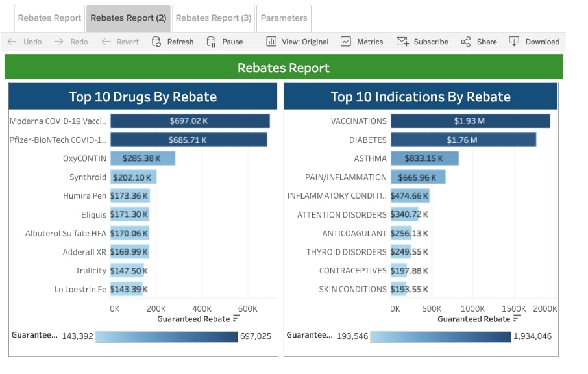588x374 pixels.
Task: Switch to Rebates Report (3) tab
Action: pos(214,18)
